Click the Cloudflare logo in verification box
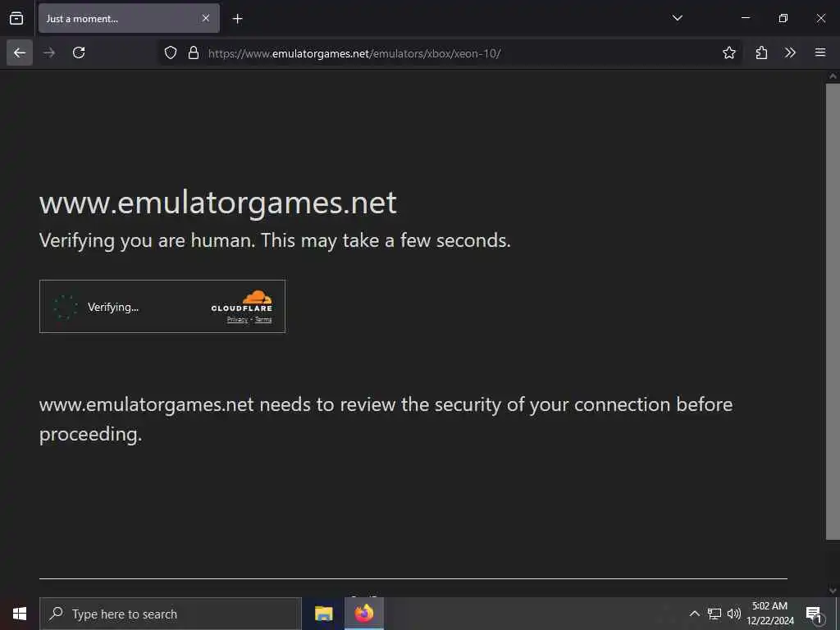Viewport: 840px width, 630px height. pos(242,300)
